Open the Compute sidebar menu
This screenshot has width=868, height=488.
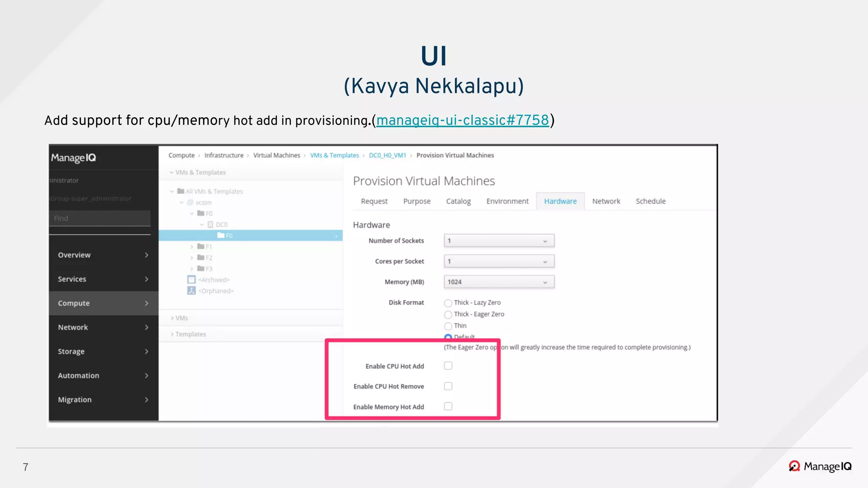point(103,303)
